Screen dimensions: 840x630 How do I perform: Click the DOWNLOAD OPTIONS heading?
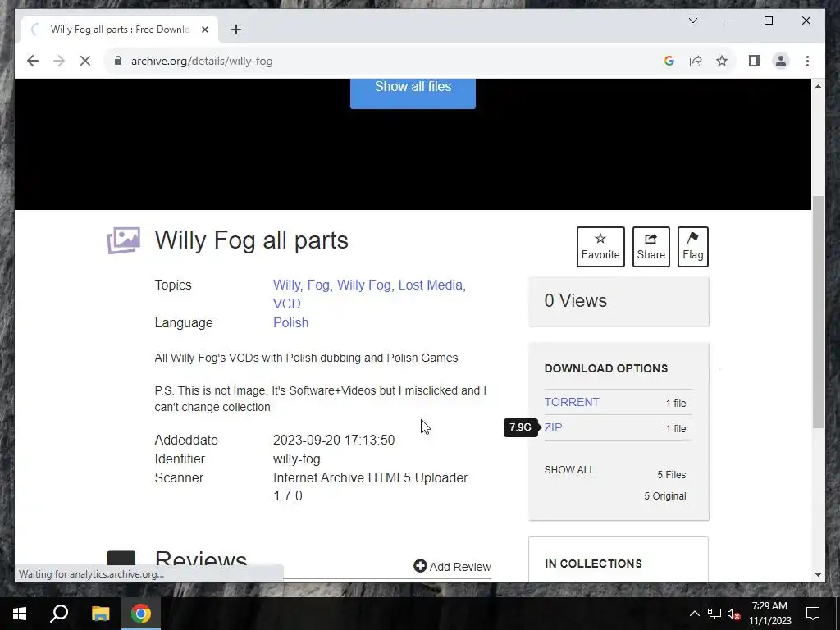[606, 368]
